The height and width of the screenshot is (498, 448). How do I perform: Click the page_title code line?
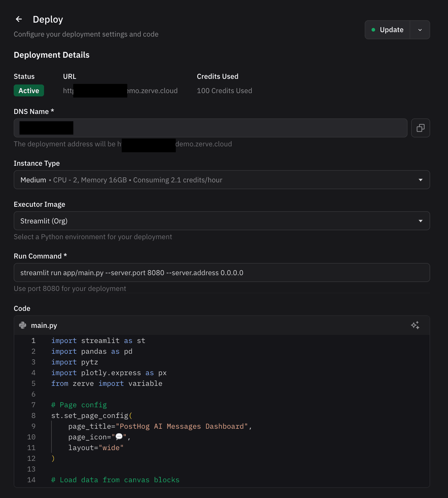(160, 426)
